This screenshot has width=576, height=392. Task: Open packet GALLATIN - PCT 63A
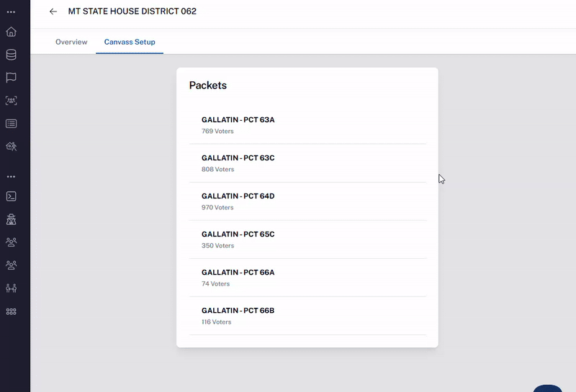308,125
